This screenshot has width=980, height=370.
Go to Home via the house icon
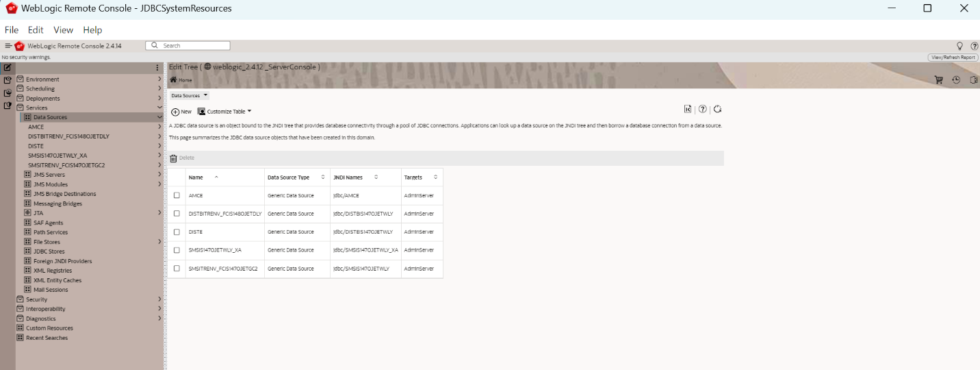[174, 80]
